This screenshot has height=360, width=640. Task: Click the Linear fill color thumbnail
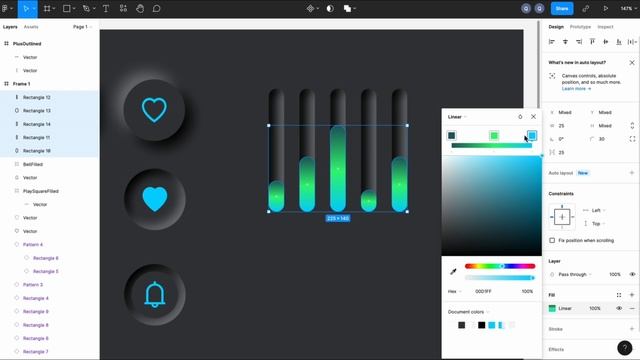[552, 308]
